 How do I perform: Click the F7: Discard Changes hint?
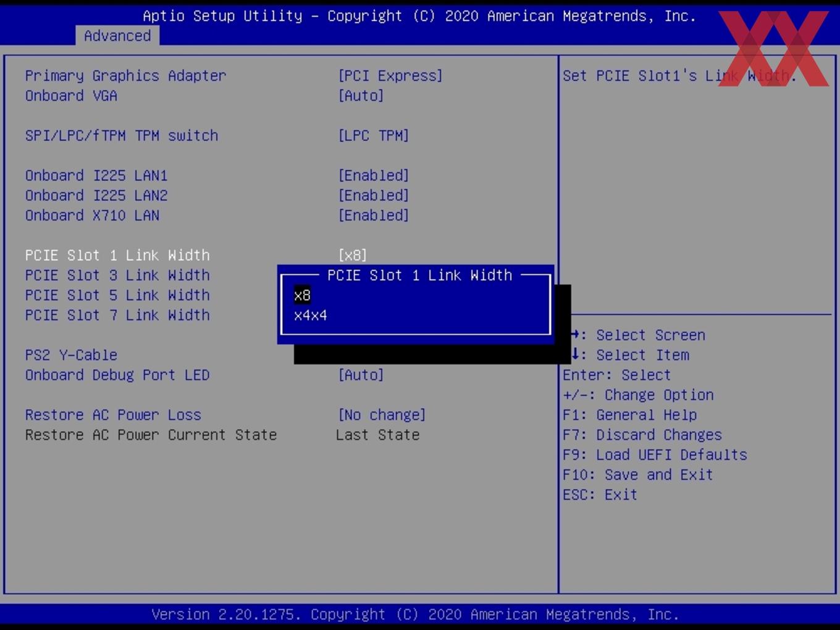(642, 435)
